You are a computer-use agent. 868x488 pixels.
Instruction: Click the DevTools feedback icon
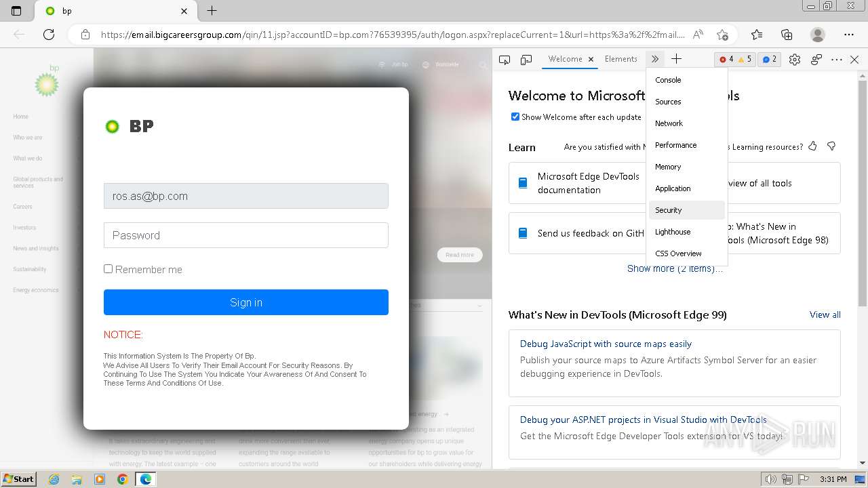point(816,60)
